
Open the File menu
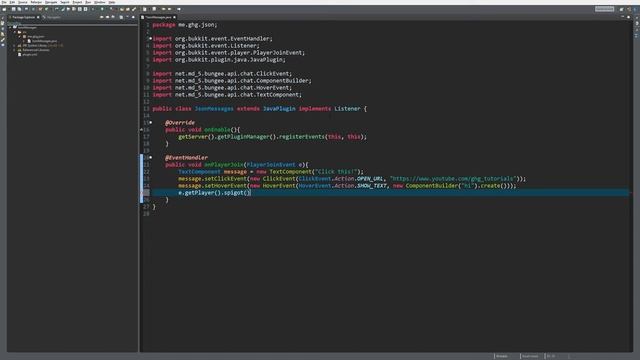[4, 2]
